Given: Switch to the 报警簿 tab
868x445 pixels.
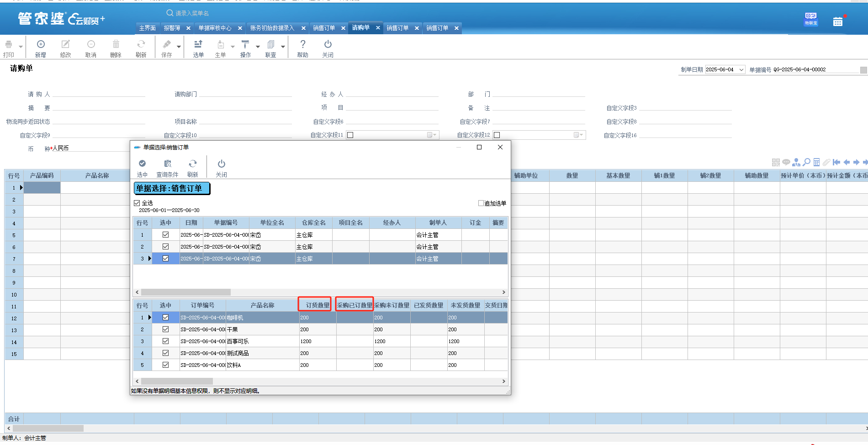Looking at the screenshot, I should 172,28.
